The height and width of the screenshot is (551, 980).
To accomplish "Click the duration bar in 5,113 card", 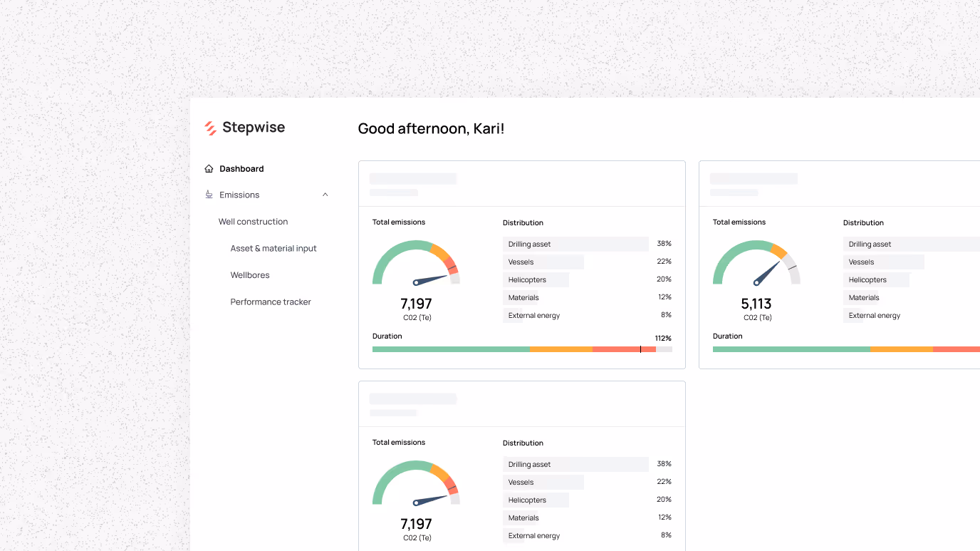I will (x=846, y=349).
